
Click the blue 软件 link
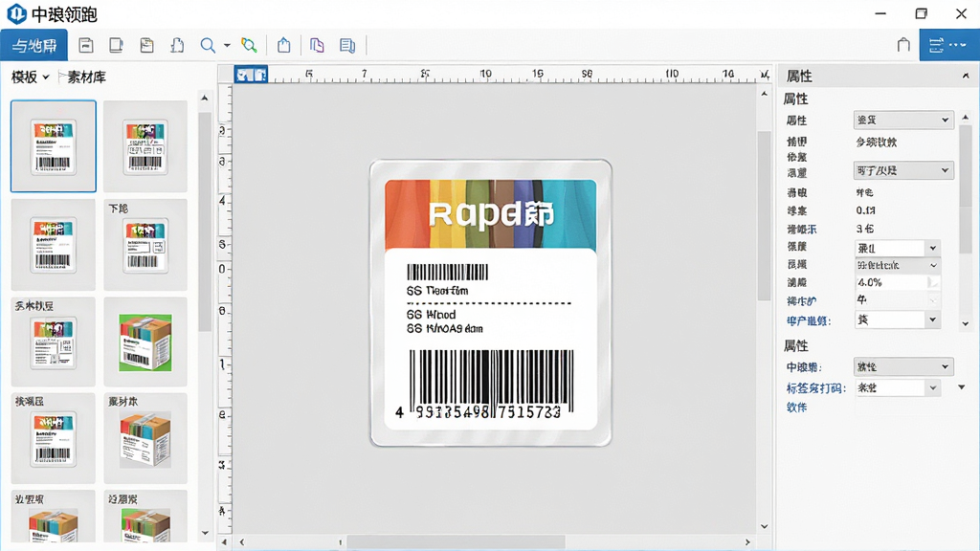click(x=797, y=408)
